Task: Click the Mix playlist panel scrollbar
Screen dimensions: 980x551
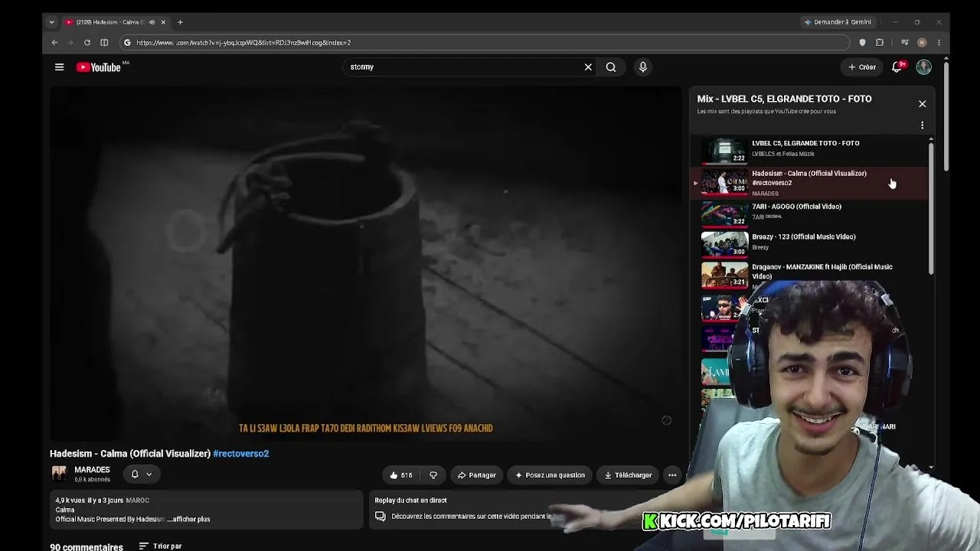Action: click(x=931, y=207)
